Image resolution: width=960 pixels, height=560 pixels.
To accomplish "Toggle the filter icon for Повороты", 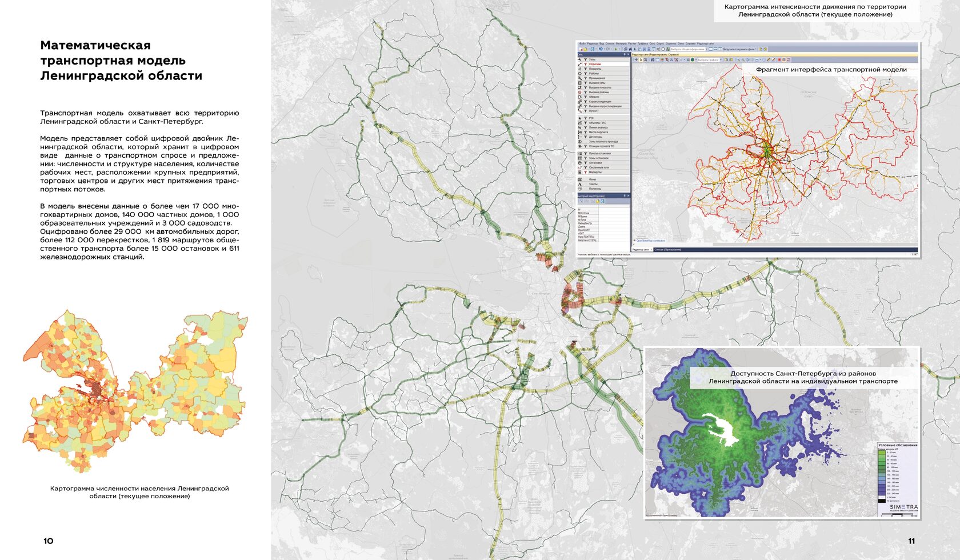I will pyautogui.click(x=586, y=69).
